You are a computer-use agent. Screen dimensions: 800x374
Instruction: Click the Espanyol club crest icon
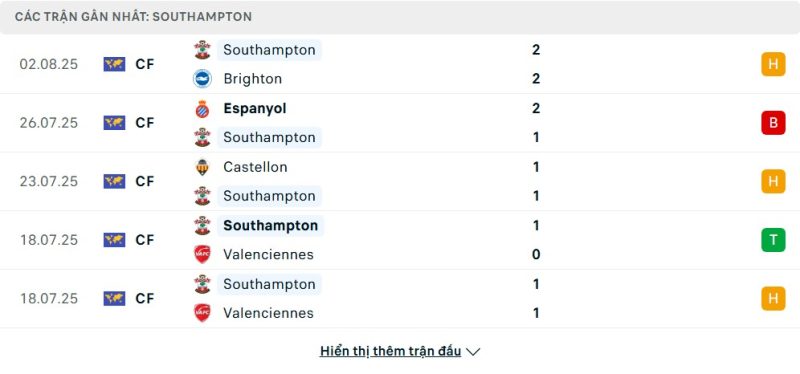click(203, 109)
